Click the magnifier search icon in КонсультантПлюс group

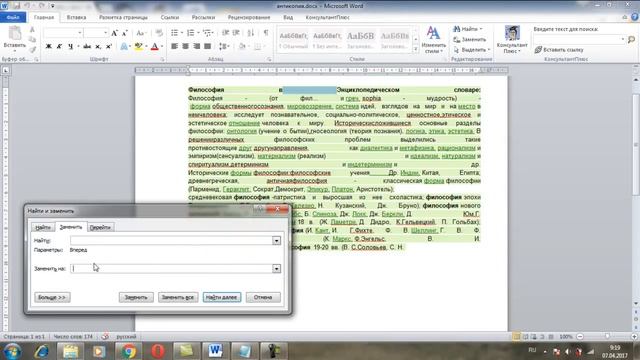click(x=631, y=39)
